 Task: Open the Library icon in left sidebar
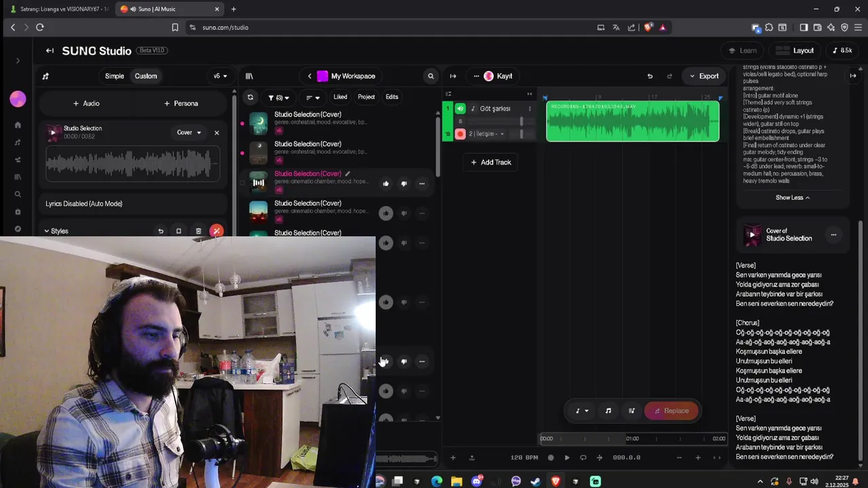[x=18, y=177]
